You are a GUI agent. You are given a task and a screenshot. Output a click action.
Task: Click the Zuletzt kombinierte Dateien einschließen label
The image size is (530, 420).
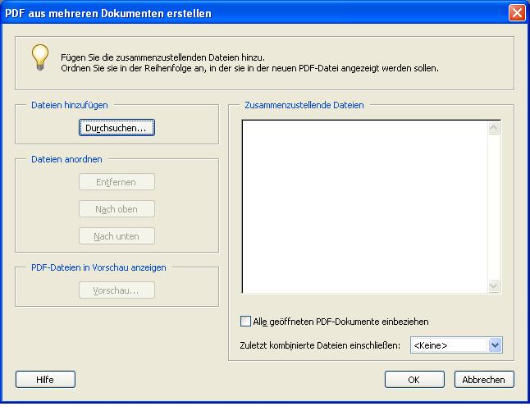[x=320, y=345]
